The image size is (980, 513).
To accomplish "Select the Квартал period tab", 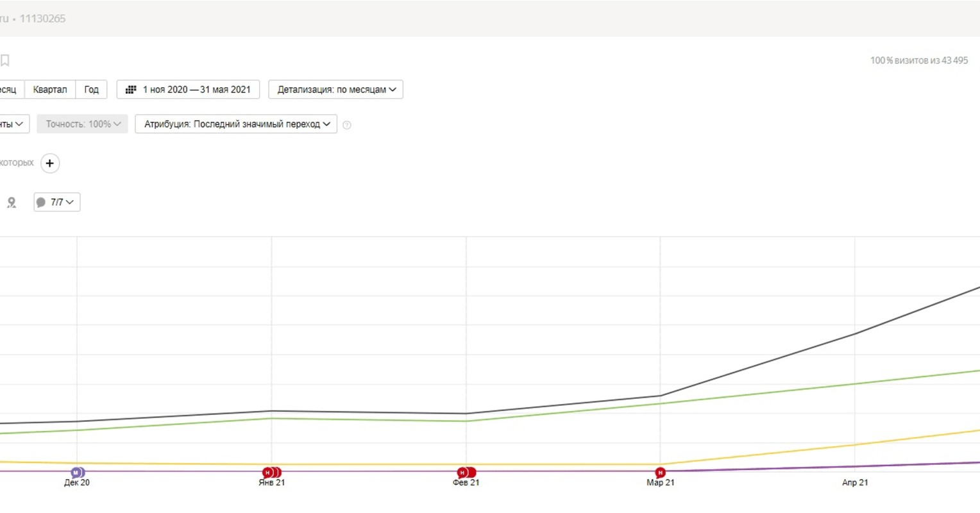I will 50,90.
